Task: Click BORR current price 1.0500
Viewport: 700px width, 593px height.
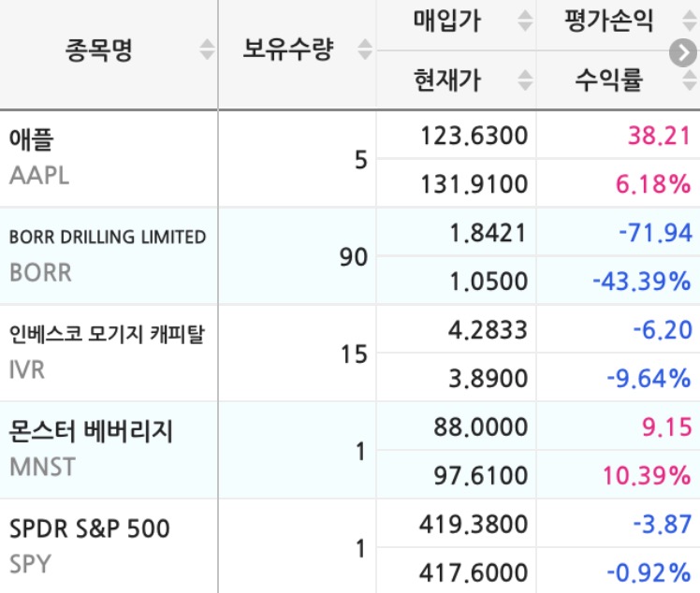Action: 489,282
